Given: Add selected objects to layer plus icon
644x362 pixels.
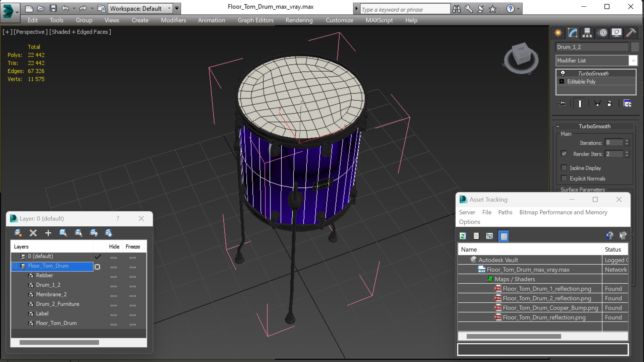Looking at the screenshot, I should click(x=48, y=233).
